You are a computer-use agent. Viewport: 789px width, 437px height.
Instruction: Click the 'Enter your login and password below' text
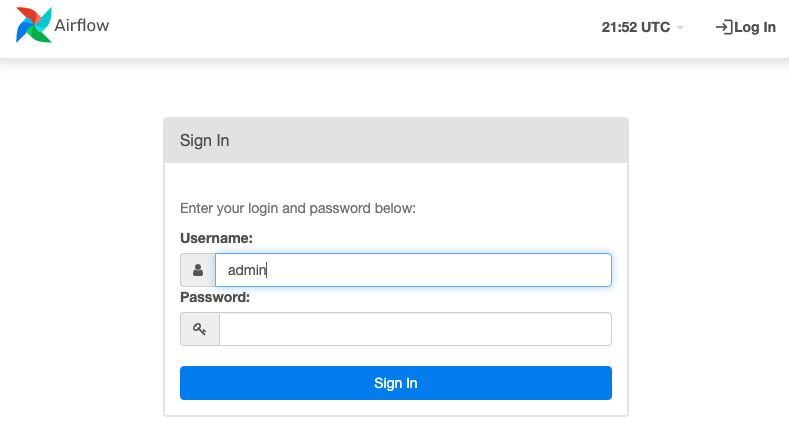click(298, 208)
